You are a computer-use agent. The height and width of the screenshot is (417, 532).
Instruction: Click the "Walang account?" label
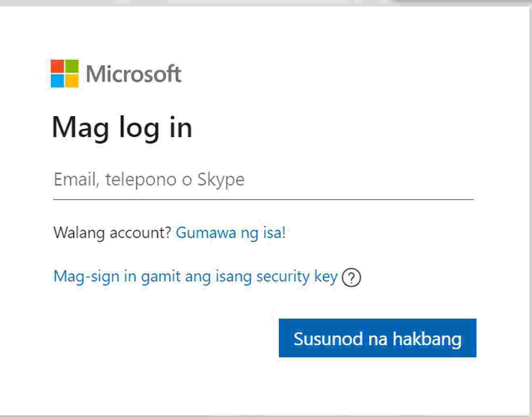click(x=112, y=233)
